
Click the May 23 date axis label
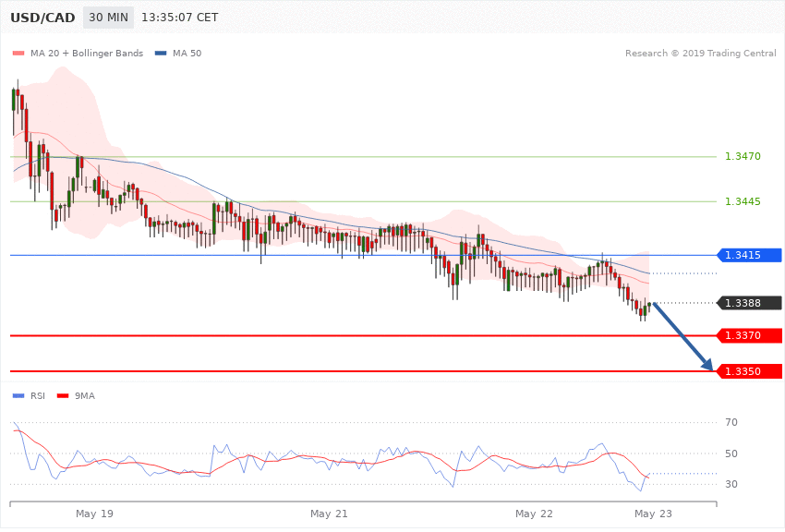[653, 514]
